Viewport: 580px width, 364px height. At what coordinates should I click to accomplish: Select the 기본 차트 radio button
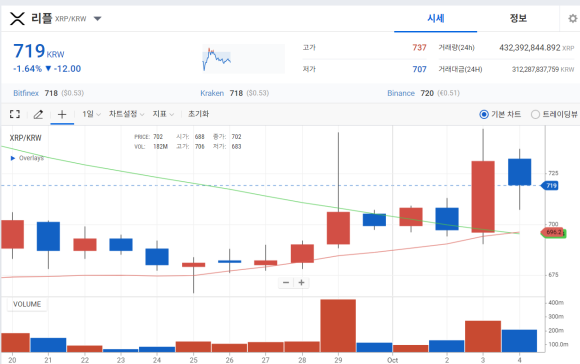coord(483,115)
